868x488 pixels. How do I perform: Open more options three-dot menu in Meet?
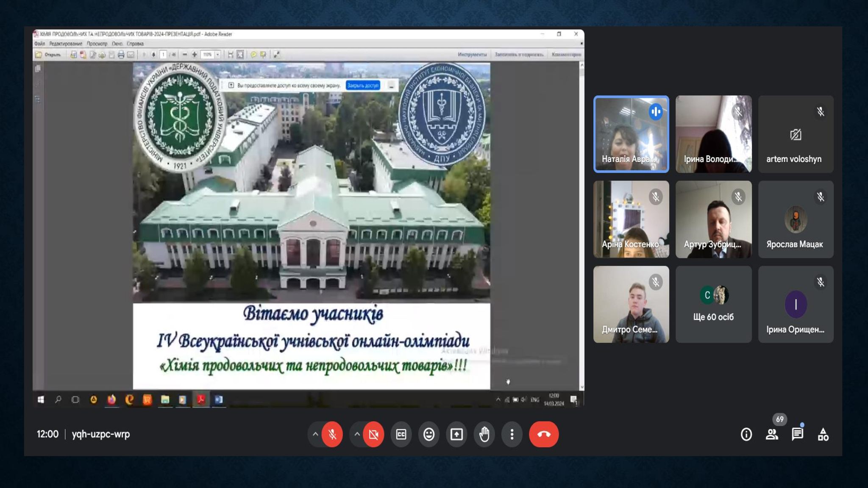pyautogui.click(x=512, y=434)
